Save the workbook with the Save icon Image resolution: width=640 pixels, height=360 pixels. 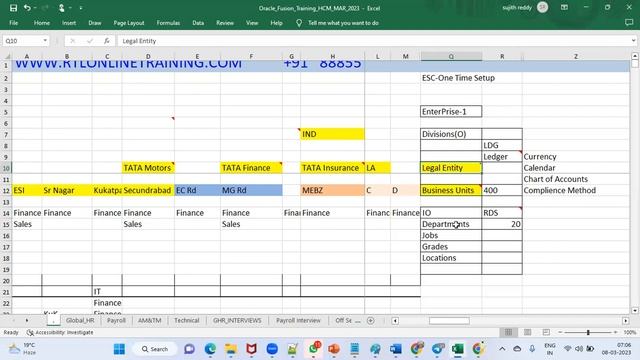[13, 8]
